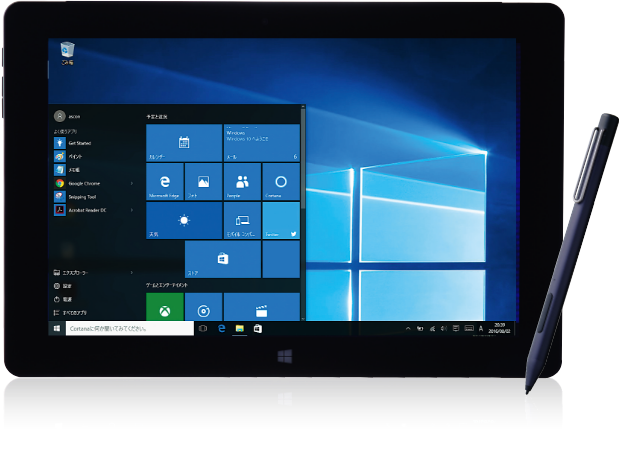Launch the Microsoft Edge tile
This screenshot has width=619, height=457.
tap(165, 182)
